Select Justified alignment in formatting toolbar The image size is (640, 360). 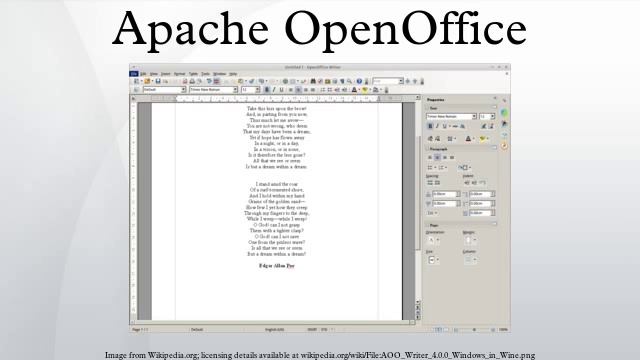[313, 89]
